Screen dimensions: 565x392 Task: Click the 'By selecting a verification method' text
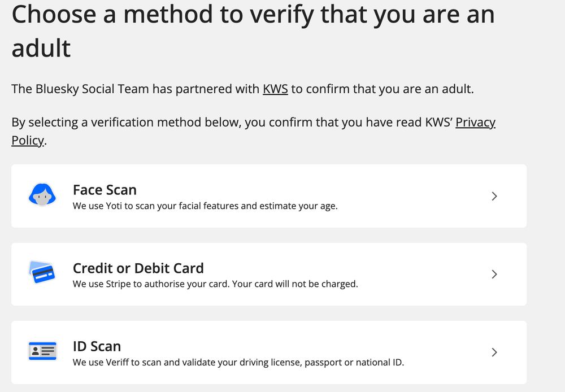pyautogui.click(x=253, y=131)
